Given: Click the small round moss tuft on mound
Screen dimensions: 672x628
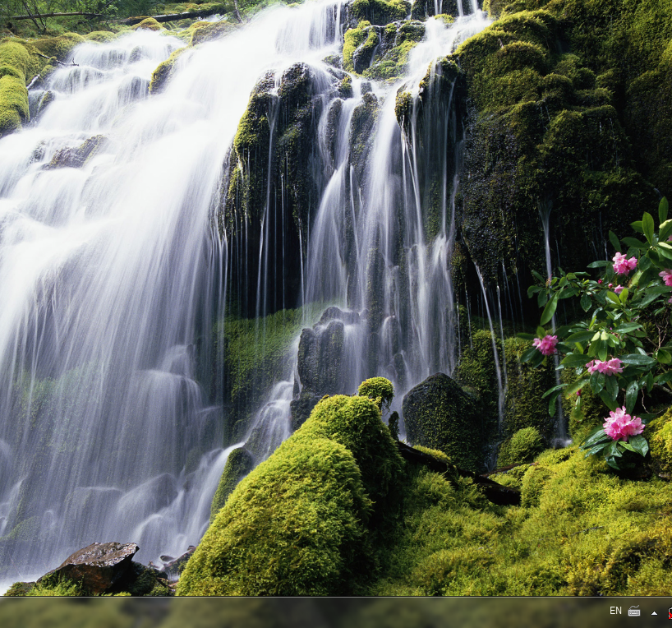Looking at the screenshot, I should pos(376,389).
